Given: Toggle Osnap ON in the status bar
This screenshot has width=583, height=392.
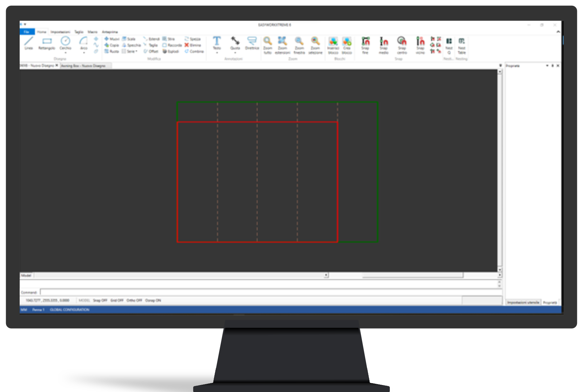Looking at the screenshot, I should (x=153, y=300).
